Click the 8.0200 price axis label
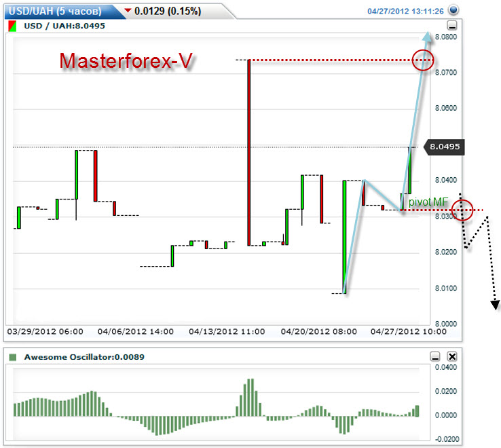This screenshot has width=501, height=448. tap(446, 252)
